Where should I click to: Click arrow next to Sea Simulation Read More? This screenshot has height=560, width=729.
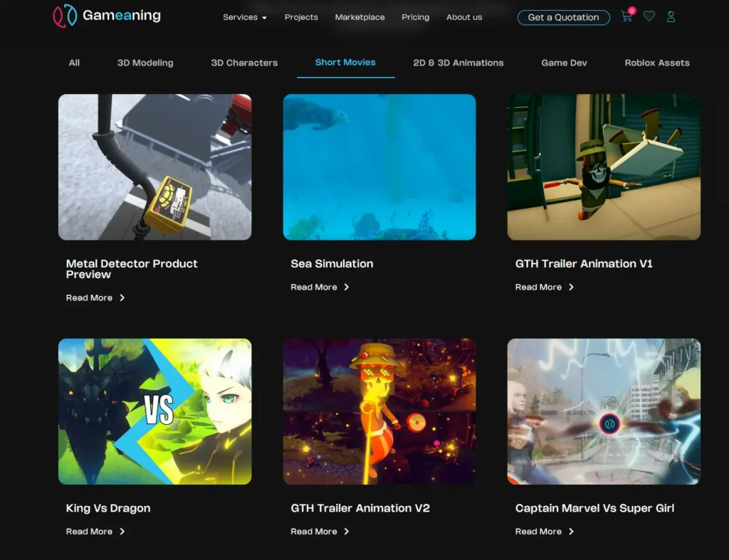click(347, 287)
